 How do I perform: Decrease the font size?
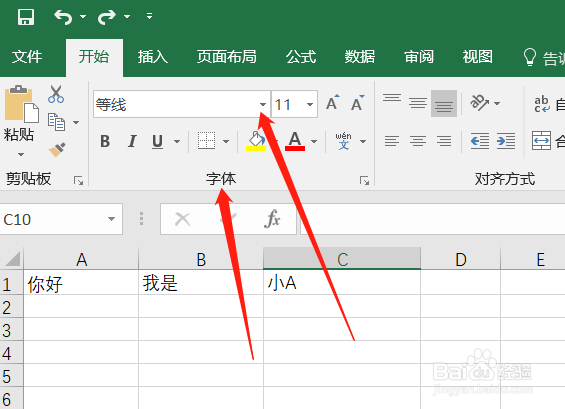pyautogui.click(x=357, y=103)
